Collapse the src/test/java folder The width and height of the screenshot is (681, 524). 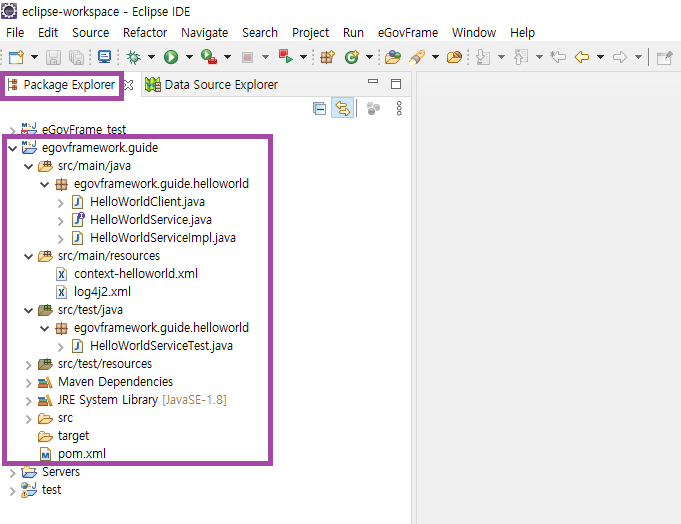click(x=29, y=310)
